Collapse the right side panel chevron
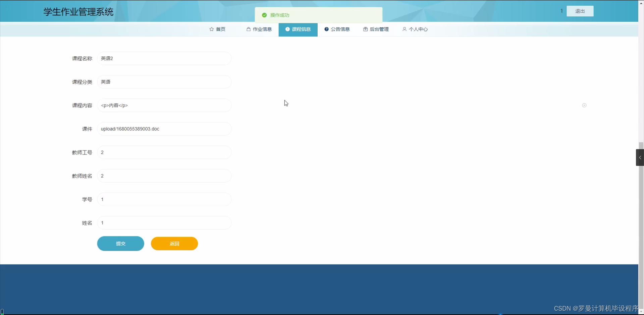644x315 pixels. coord(640,157)
